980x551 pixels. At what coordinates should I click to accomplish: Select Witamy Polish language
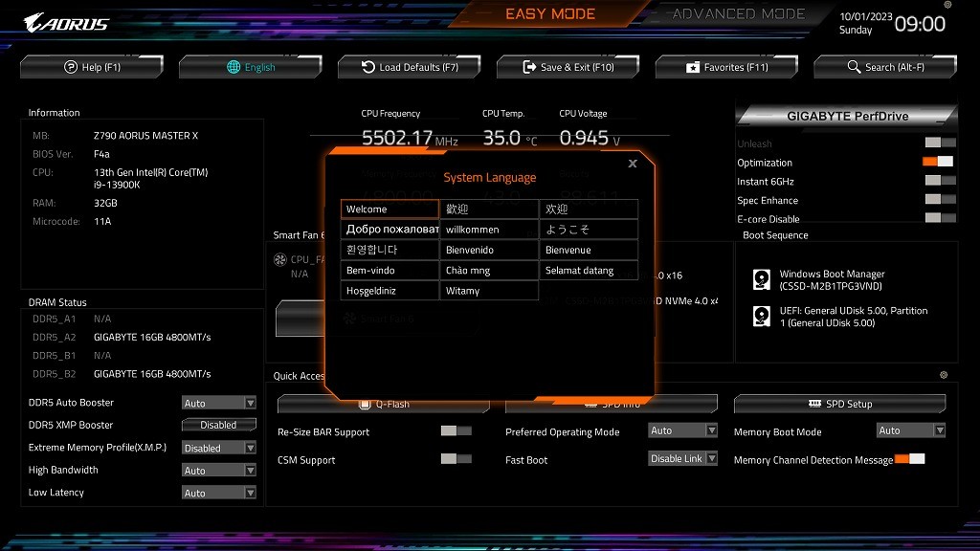pyautogui.click(x=489, y=291)
